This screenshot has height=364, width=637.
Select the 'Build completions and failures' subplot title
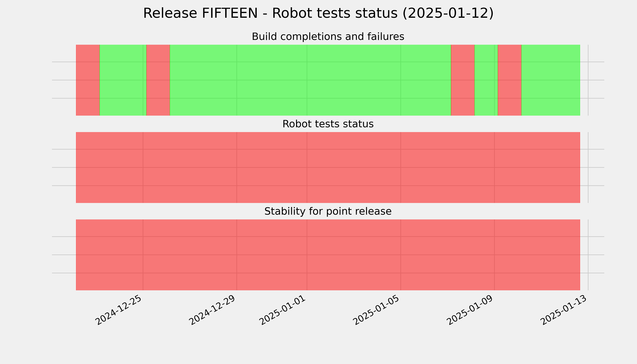point(328,37)
